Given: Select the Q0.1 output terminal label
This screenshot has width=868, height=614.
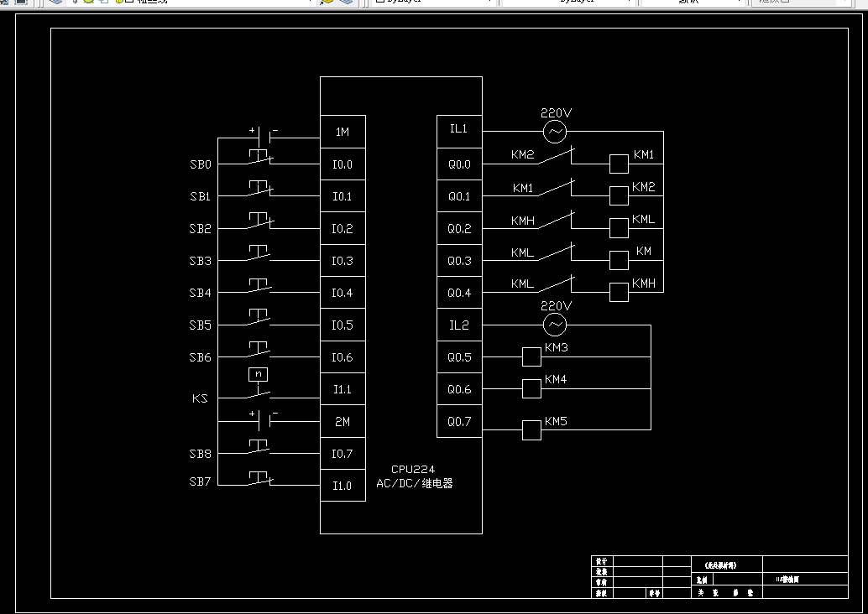Looking at the screenshot, I should pos(459,196).
